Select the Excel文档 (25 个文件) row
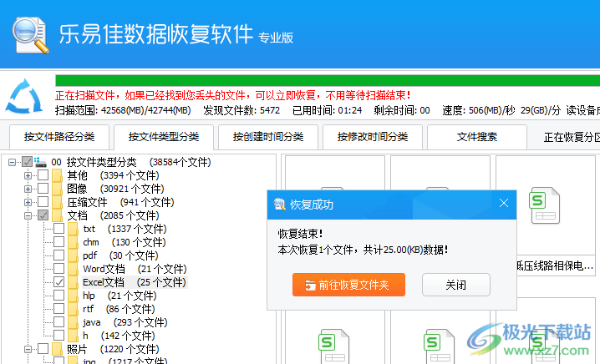 click(x=135, y=282)
